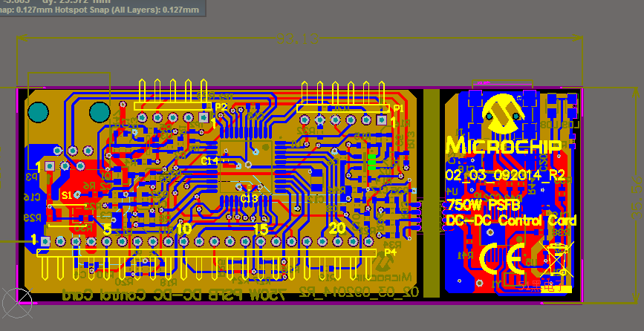Screen dimensions: 644x331
Task: Select the mirrored bottom-layer Control Card text
Action: click(x=103, y=294)
